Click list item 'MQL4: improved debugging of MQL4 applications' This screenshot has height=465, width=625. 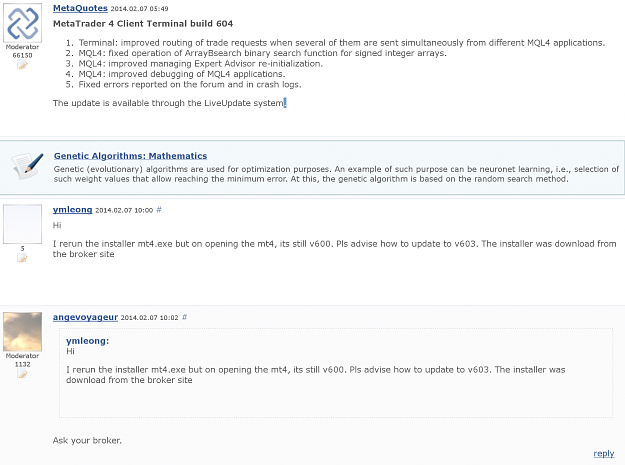(182, 74)
